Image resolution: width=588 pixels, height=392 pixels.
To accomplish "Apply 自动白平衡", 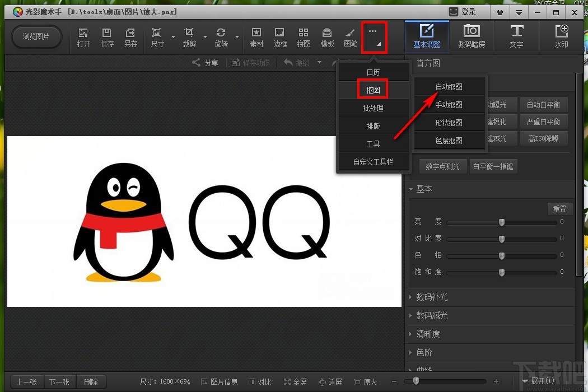I will click(543, 105).
